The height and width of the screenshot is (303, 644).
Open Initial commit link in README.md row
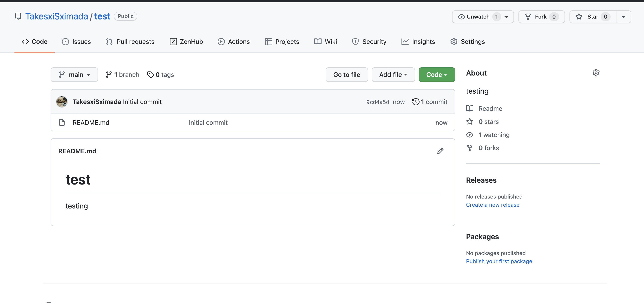tap(208, 123)
